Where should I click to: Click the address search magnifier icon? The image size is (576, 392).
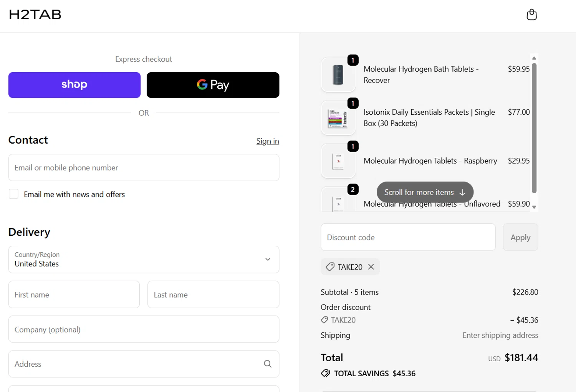click(268, 364)
